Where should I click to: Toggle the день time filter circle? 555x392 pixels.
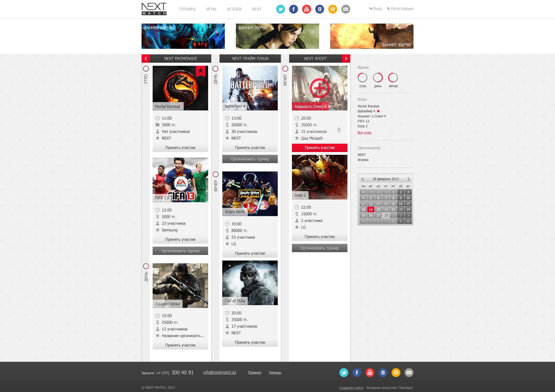[378, 78]
